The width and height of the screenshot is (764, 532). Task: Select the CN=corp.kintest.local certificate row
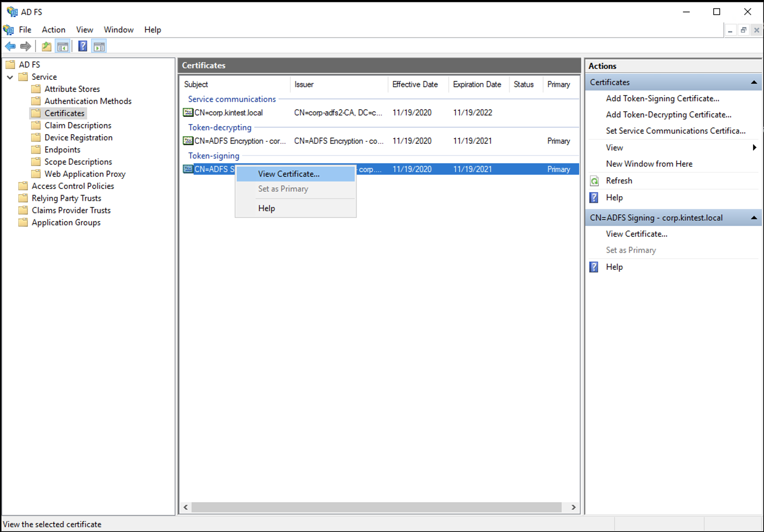coord(380,113)
